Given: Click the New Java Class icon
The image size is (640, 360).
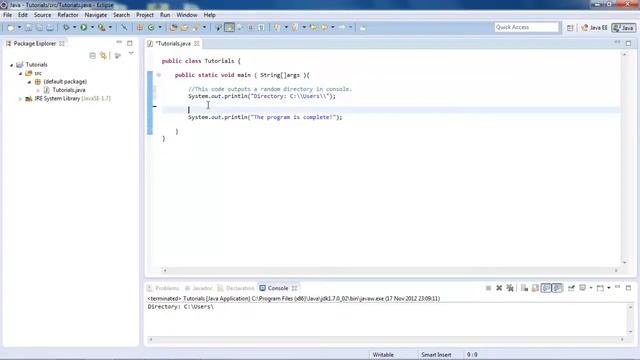Looking at the screenshot, I should (151, 27).
